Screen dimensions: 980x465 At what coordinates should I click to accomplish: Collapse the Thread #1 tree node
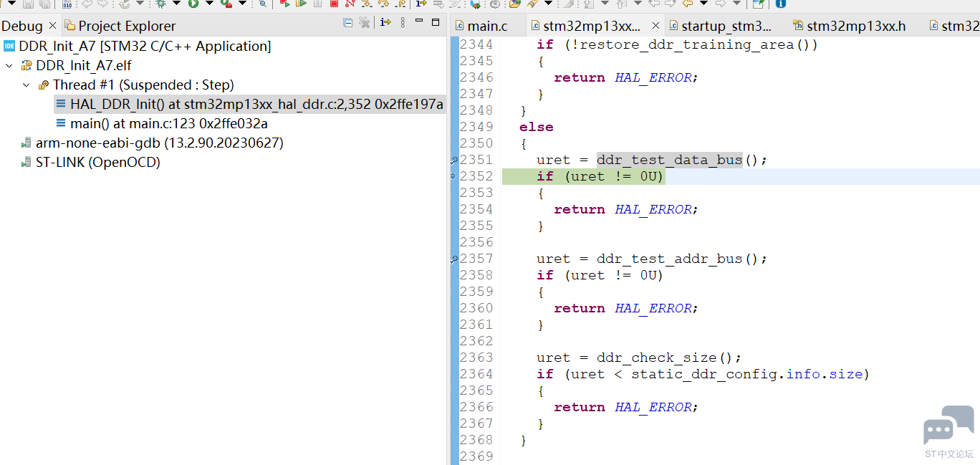click(x=27, y=85)
